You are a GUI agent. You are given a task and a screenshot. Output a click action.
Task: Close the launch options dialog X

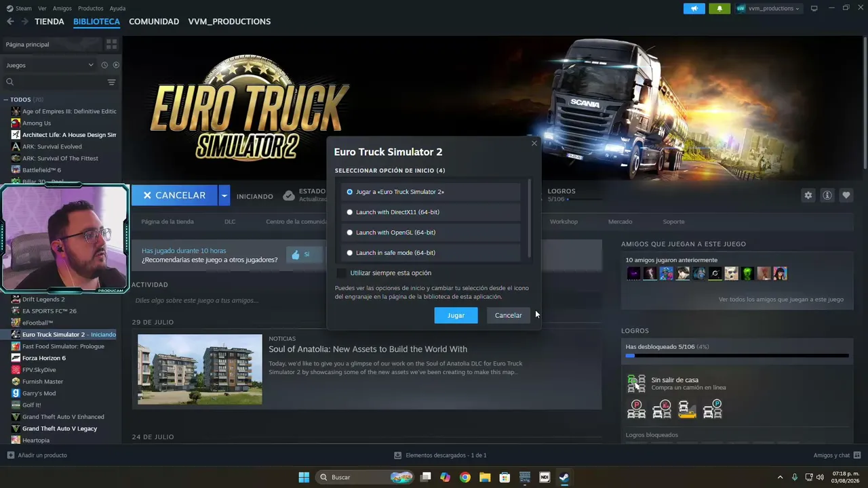click(x=534, y=143)
